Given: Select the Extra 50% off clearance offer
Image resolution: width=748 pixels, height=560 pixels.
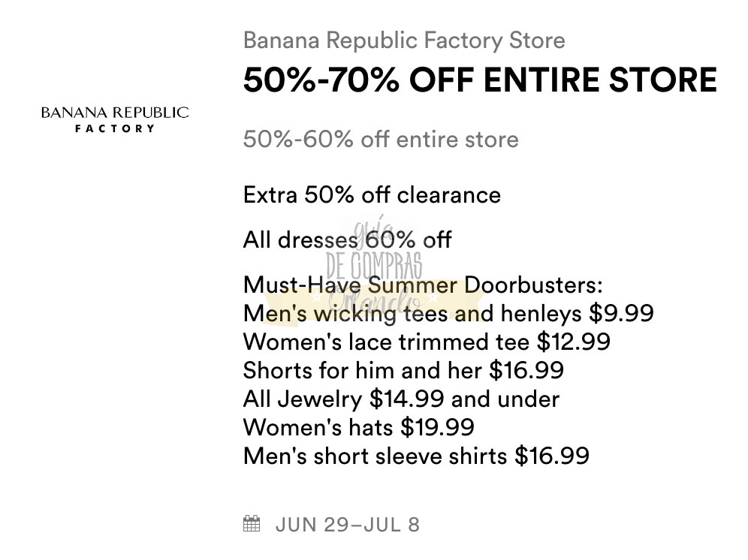Looking at the screenshot, I should [x=372, y=195].
